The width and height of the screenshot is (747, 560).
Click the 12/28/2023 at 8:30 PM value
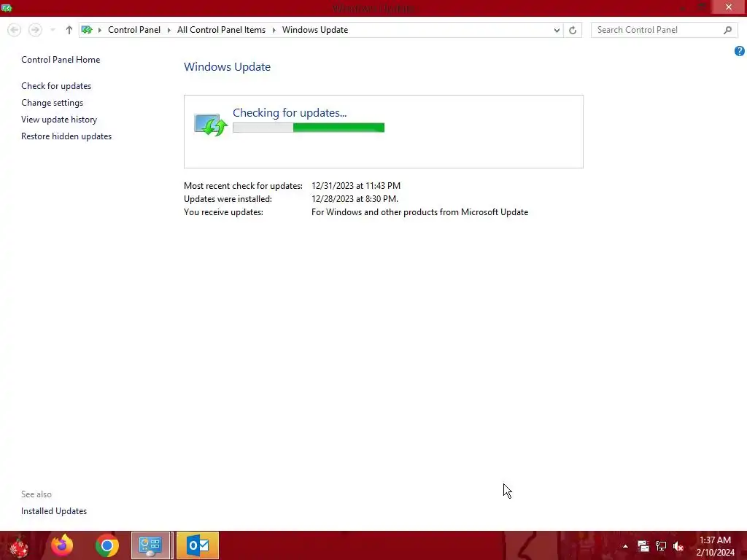pos(355,199)
